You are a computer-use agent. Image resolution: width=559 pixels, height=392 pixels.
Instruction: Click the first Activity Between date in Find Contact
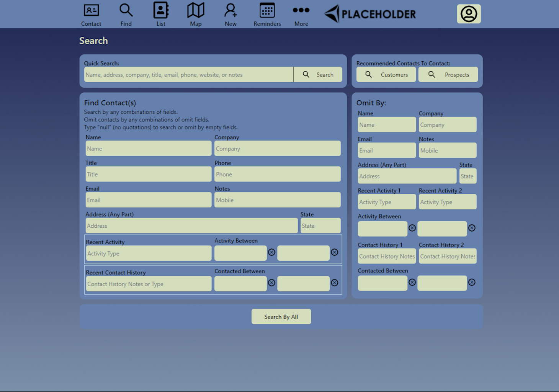tap(240, 253)
